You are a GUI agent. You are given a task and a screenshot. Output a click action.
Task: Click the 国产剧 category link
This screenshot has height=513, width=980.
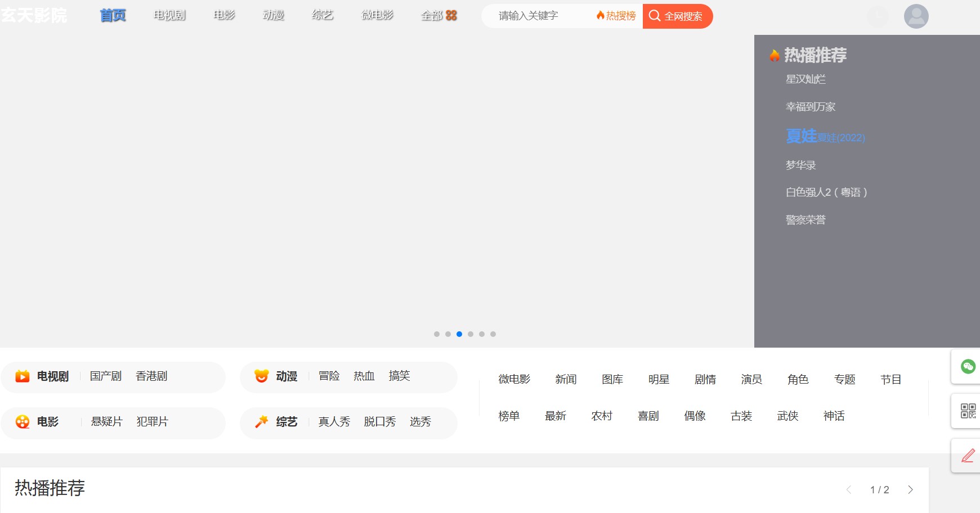[x=106, y=376]
